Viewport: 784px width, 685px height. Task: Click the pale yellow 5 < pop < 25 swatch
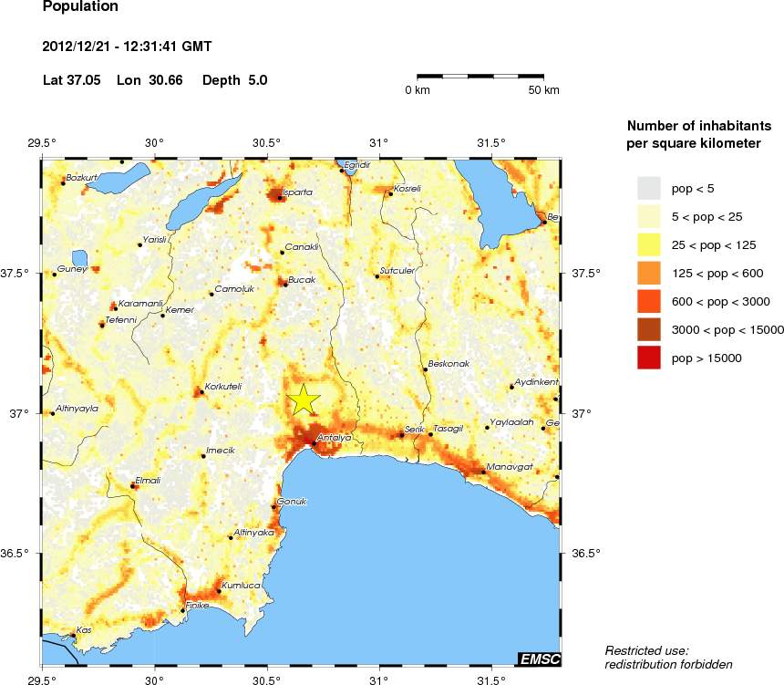(648, 216)
